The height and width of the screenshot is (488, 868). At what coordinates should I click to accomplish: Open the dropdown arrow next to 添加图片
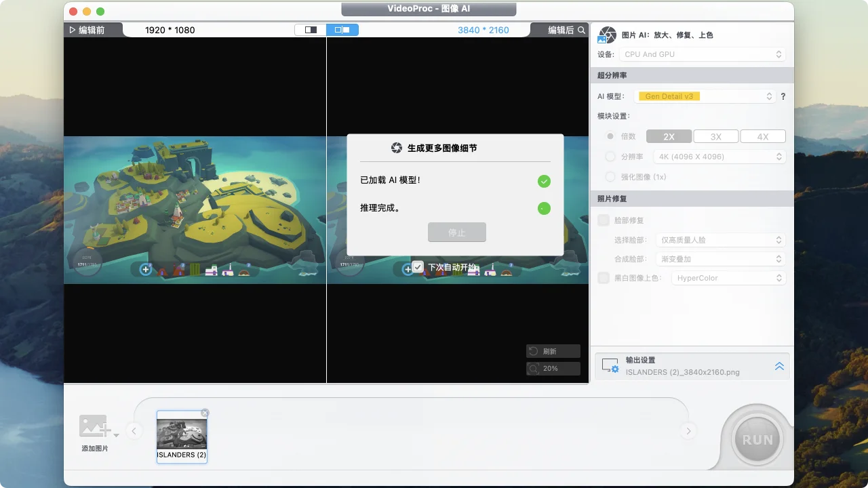pyautogui.click(x=116, y=435)
